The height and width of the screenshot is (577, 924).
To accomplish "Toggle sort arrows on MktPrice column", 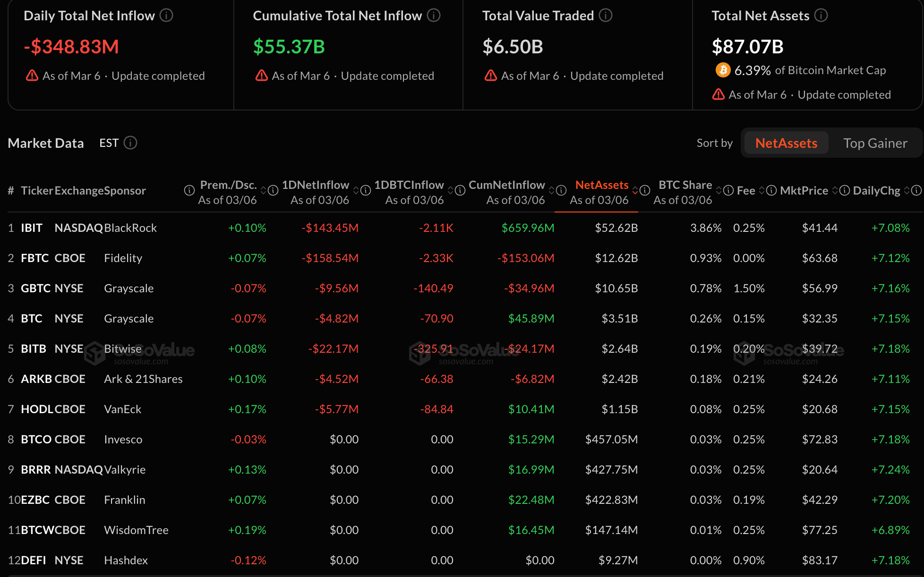I will [835, 190].
